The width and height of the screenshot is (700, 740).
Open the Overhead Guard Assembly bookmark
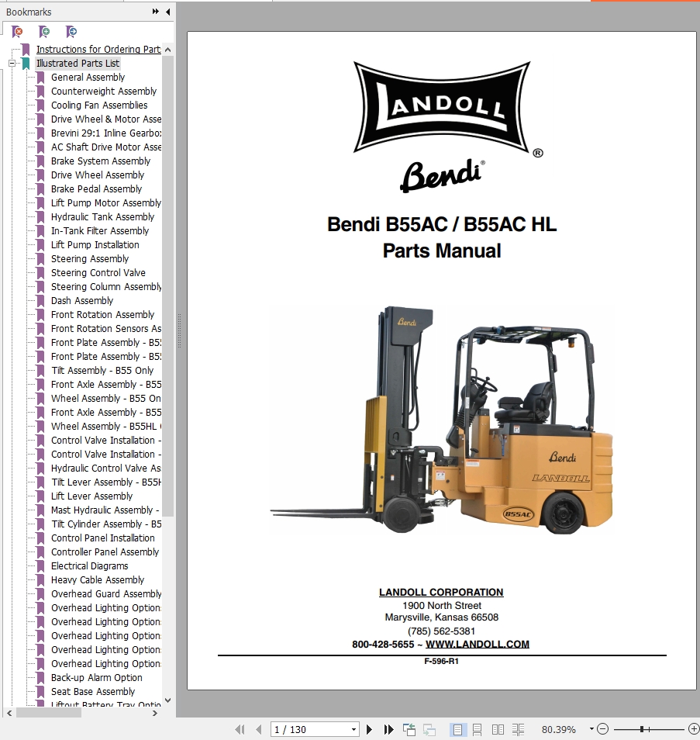[x=105, y=593]
